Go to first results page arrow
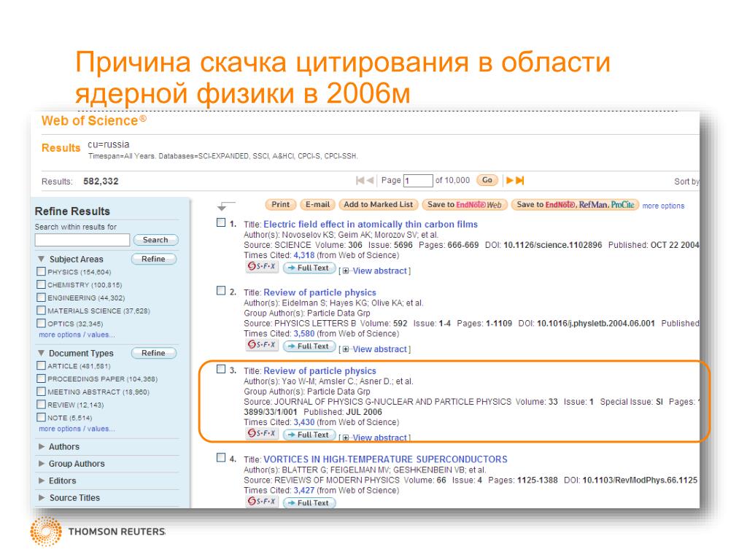The height and width of the screenshot is (560, 747). point(360,181)
